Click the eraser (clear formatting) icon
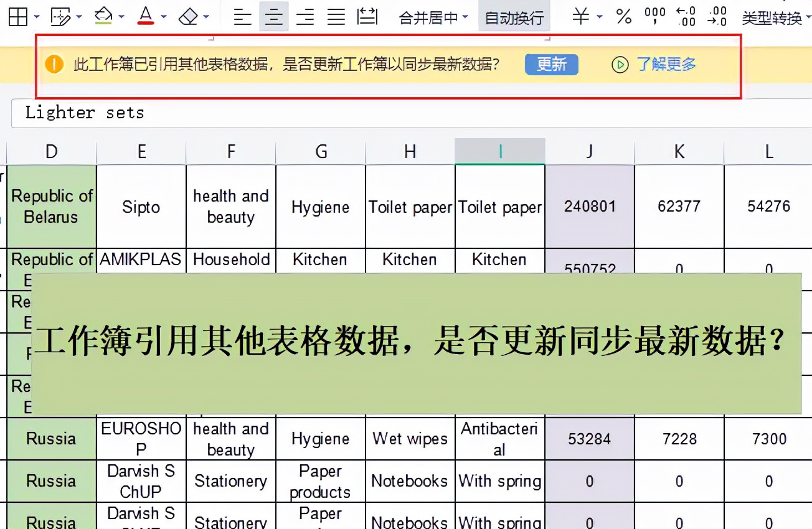812x529 pixels. (x=189, y=17)
